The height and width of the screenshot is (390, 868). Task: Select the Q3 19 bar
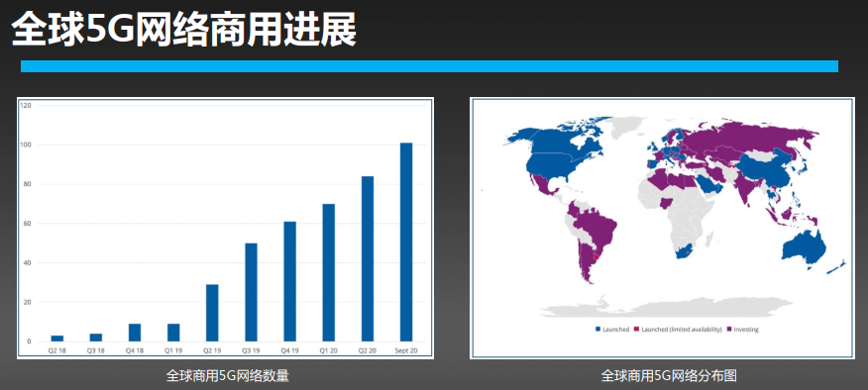tap(252, 292)
